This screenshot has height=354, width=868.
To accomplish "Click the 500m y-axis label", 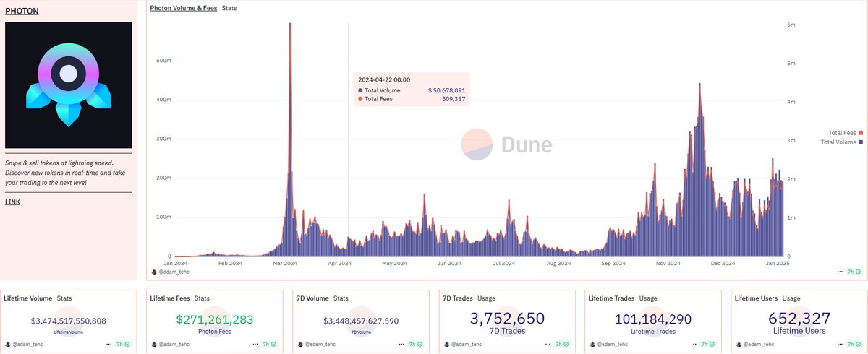I will [x=164, y=60].
